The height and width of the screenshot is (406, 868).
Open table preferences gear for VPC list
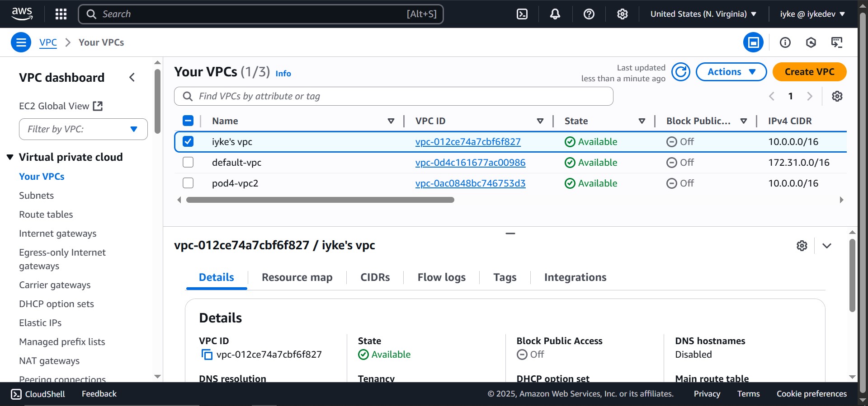point(837,96)
